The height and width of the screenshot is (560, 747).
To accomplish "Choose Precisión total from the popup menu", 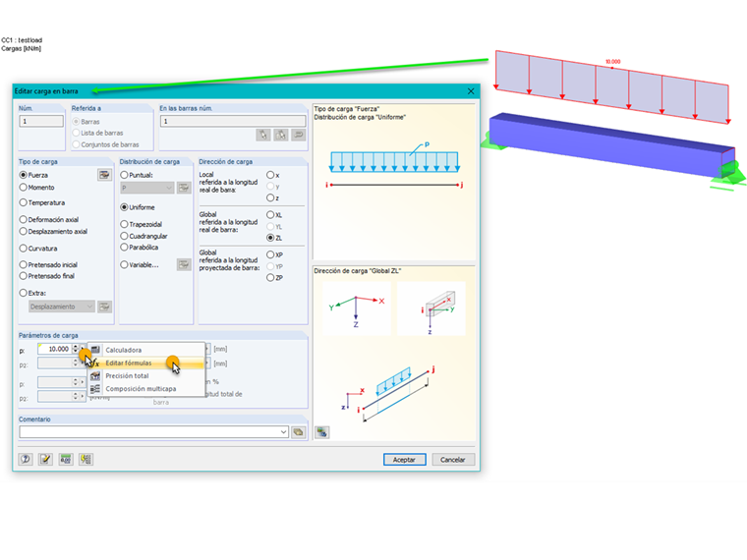I will (x=146, y=375).
